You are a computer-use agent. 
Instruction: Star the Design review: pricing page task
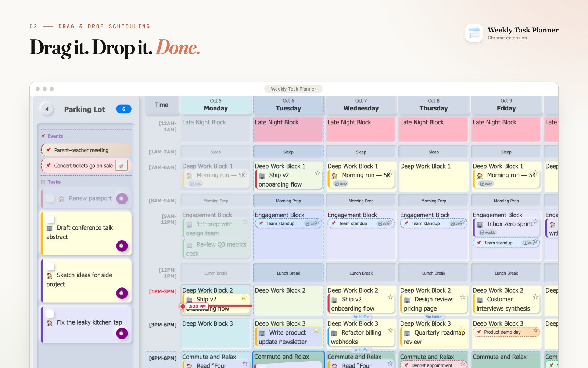click(463, 297)
